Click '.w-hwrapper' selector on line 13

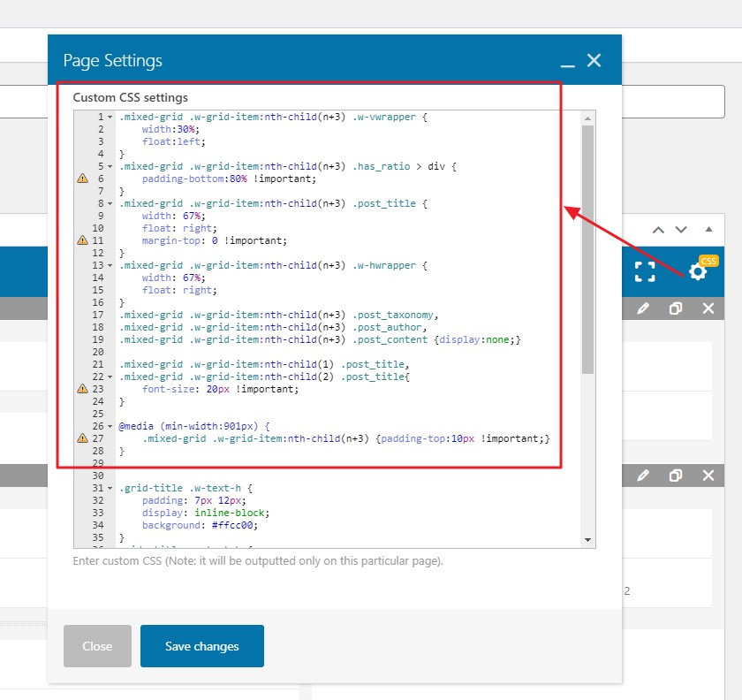[x=384, y=266]
